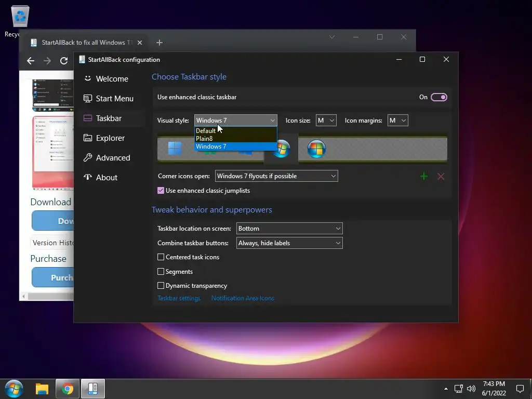Open File Explorer from the taskbar
Image resolution: width=532 pixels, height=399 pixels.
coord(42,389)
